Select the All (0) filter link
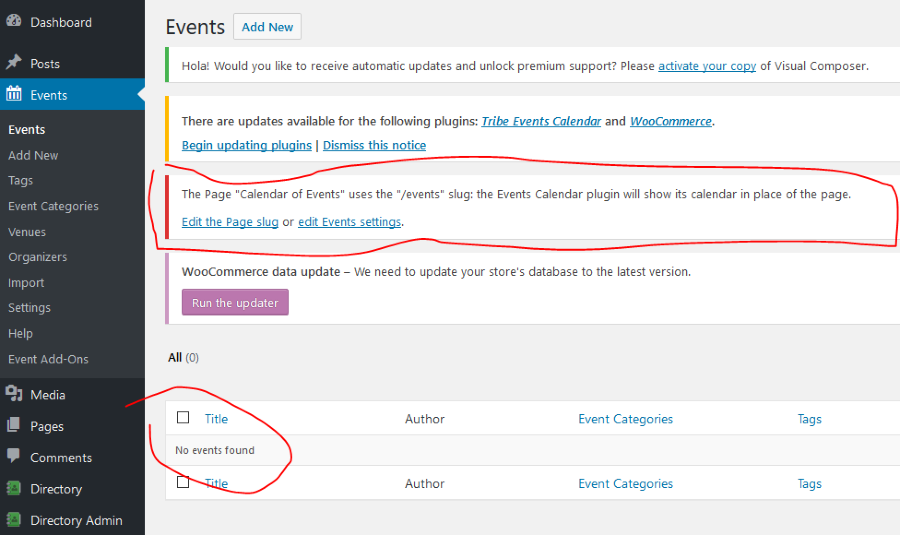 coord(183,358)
